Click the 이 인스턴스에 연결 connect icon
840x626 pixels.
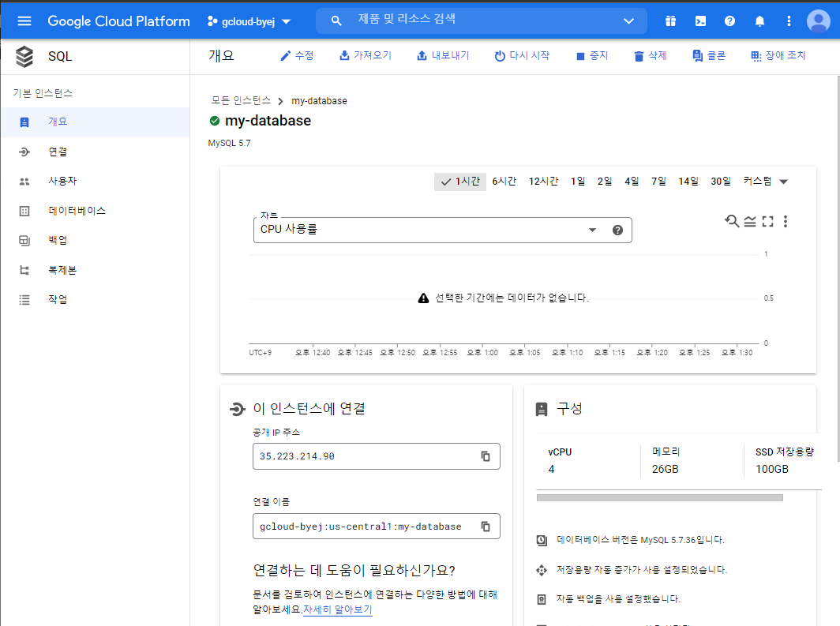click(x=237, y=409)
